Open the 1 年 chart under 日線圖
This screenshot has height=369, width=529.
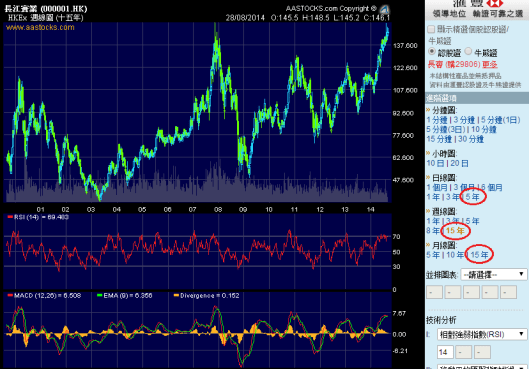coord(433,197)
